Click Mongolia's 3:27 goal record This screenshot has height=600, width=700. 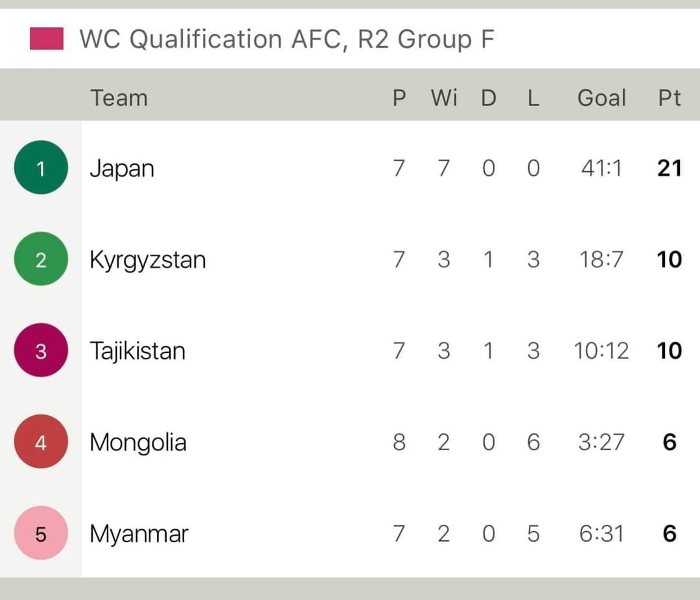[601, 442]
